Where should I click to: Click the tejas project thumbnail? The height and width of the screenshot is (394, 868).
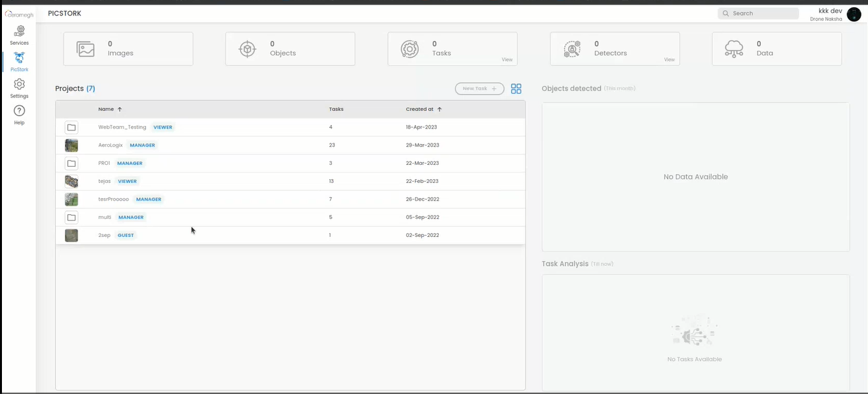tap(71, 181)
